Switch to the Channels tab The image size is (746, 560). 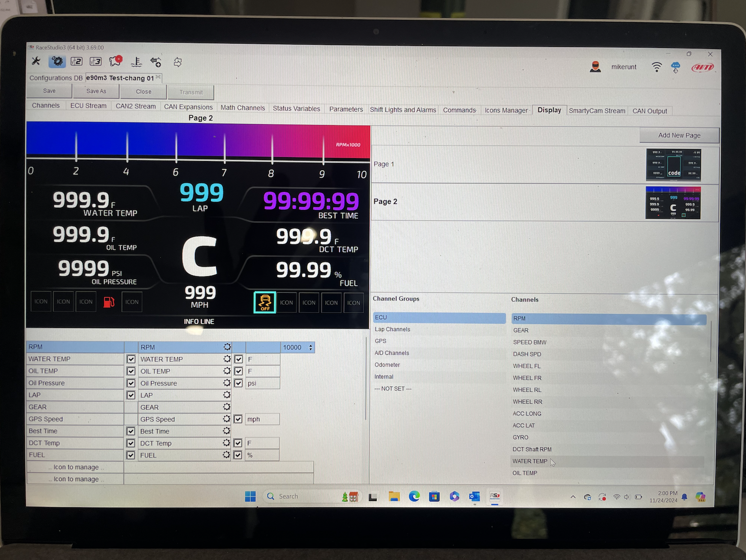46,105
